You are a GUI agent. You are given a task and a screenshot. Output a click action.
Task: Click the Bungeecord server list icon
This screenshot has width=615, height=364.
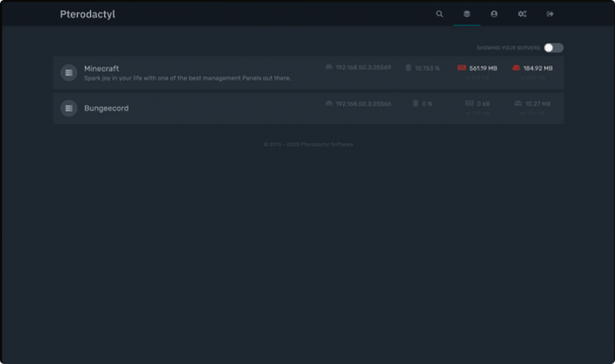(x=69, y=108)
